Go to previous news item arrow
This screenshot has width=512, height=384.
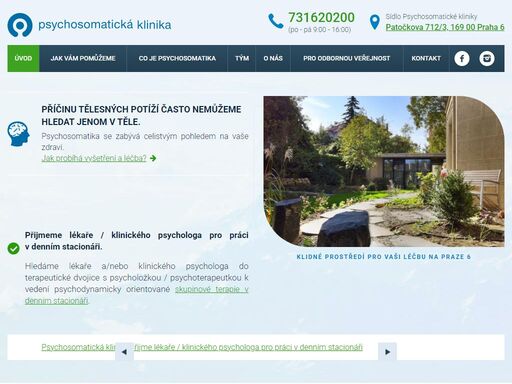pyautogui.click(x=124, y=352)
